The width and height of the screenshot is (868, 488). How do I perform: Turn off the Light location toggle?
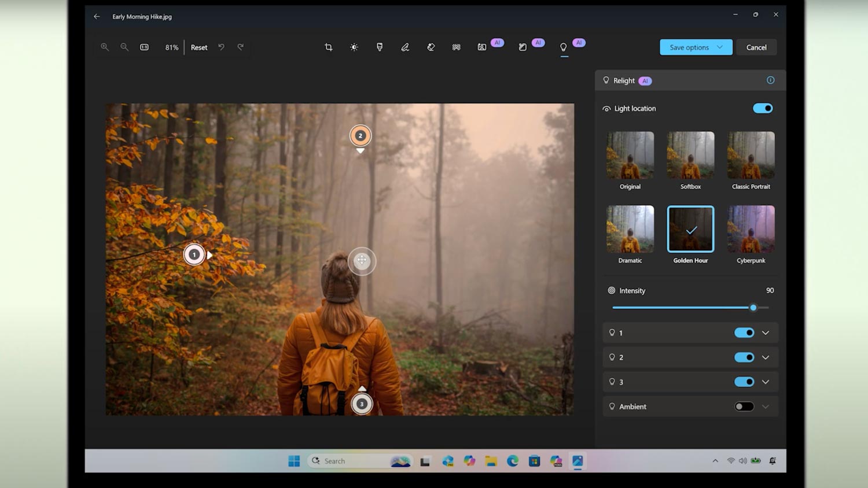[763, 108]
